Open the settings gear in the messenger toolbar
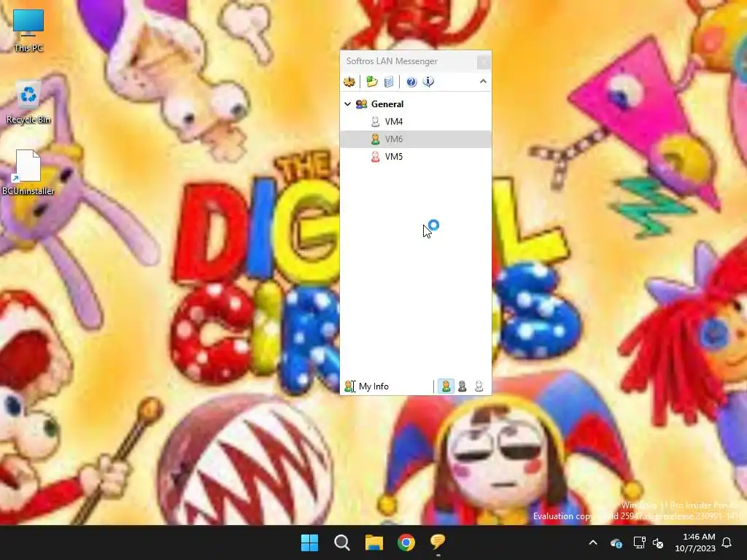The width and height of the screenshot is (747, 560). (349, 82)
